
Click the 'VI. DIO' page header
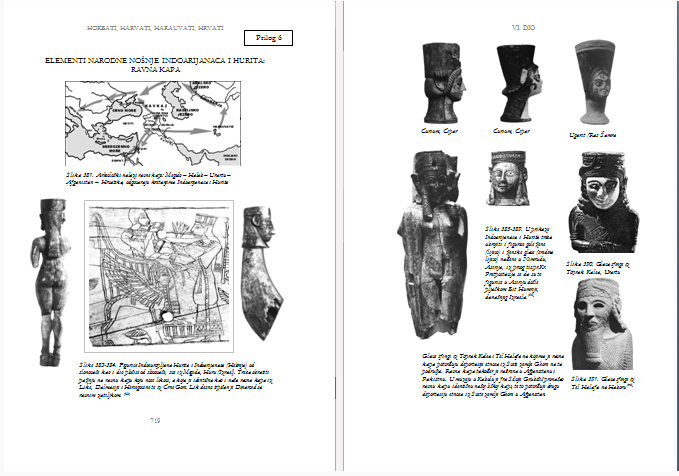coord(523,27)
